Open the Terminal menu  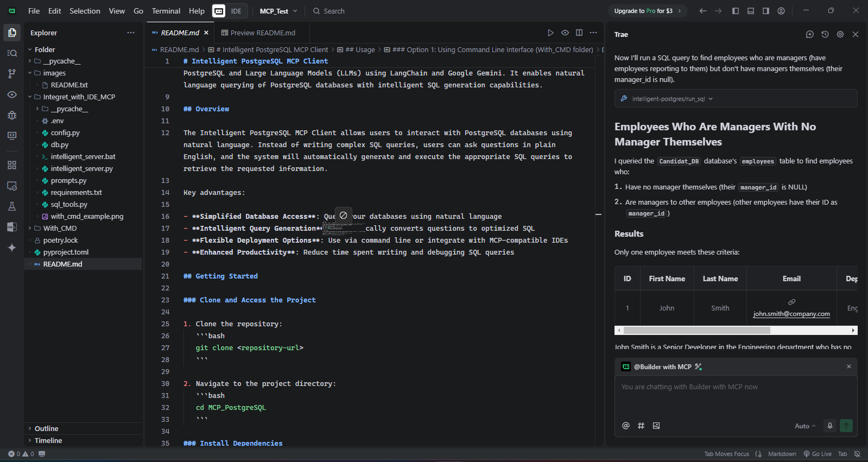point(166,11)
